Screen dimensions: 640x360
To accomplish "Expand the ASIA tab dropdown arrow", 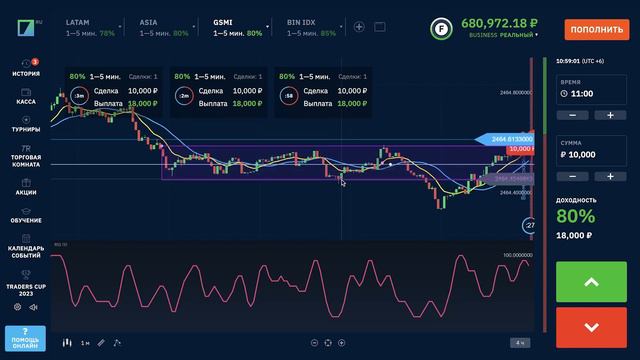I will [x=193, y=27].
